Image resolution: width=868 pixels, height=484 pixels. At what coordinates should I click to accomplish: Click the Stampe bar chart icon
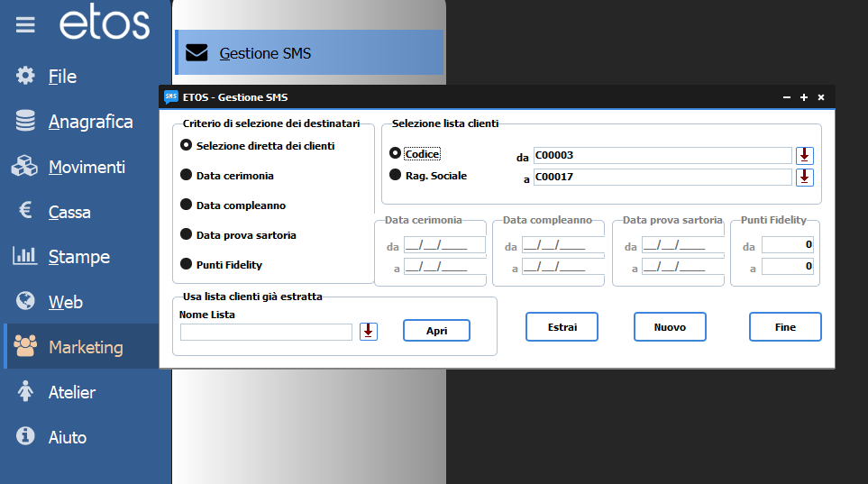click(x=24, y=255)
